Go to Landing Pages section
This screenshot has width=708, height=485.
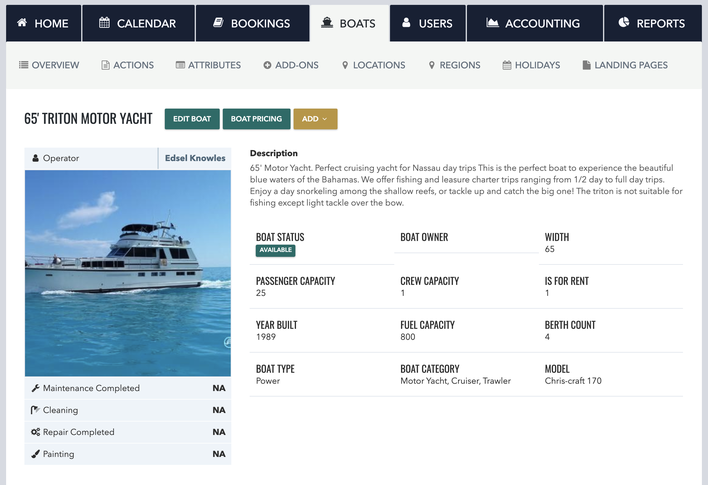(625, 65)
